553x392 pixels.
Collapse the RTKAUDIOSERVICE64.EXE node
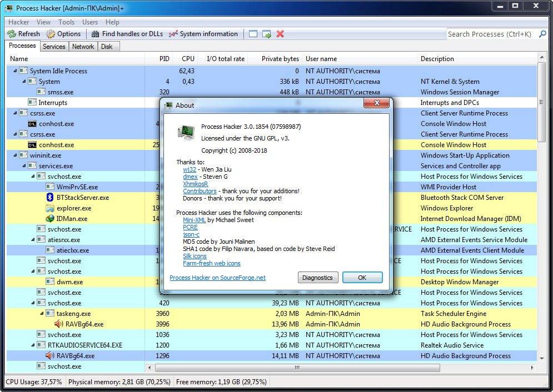click(x=33, y=345)
